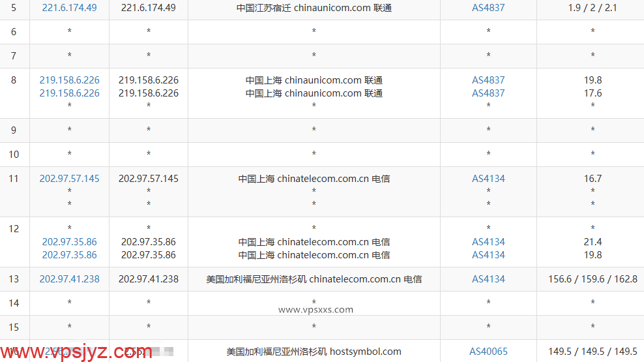Select plain black 202.97.57.145 text
Screen dimensions: 644x362
[148, 179]
